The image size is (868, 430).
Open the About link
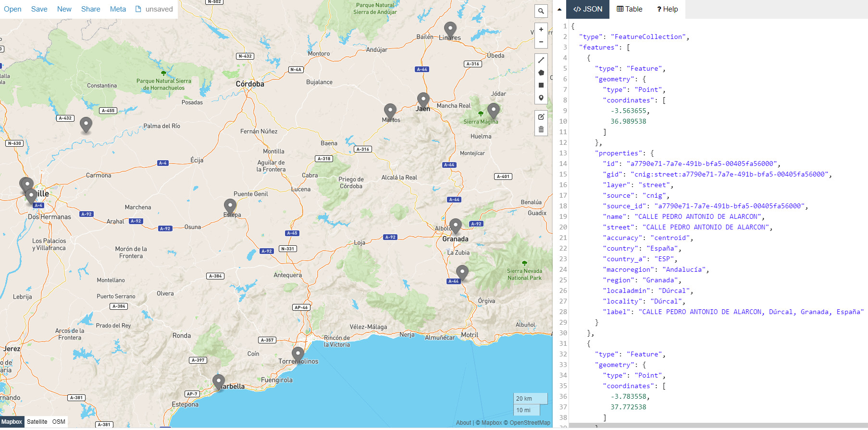coord(463,423)
